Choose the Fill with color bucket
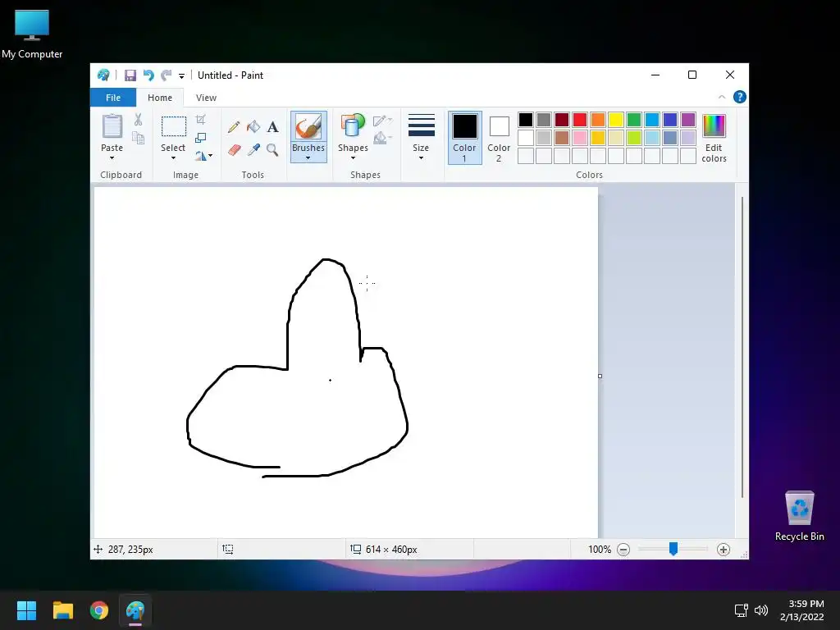 [253, 127]
